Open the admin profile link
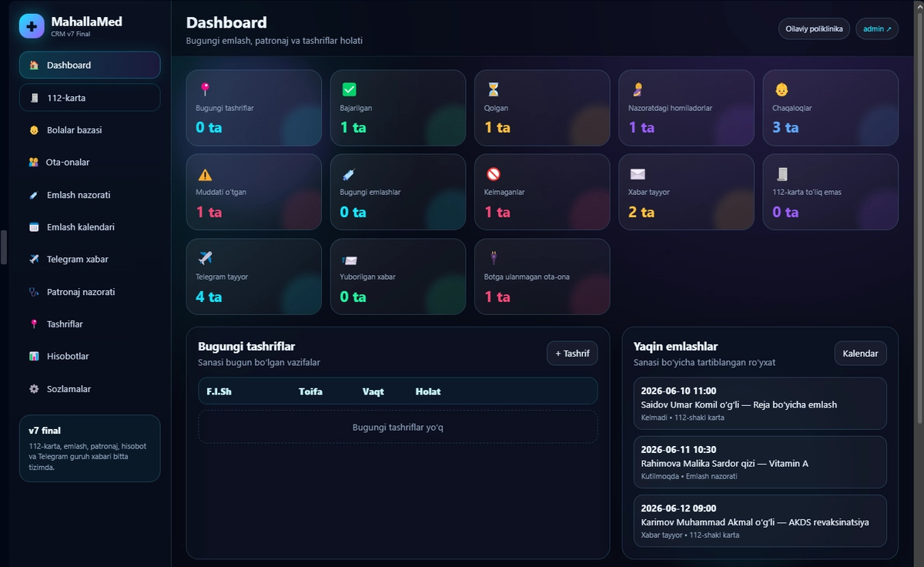The height and width of the screenshot is (567, 924). point(877,29)
